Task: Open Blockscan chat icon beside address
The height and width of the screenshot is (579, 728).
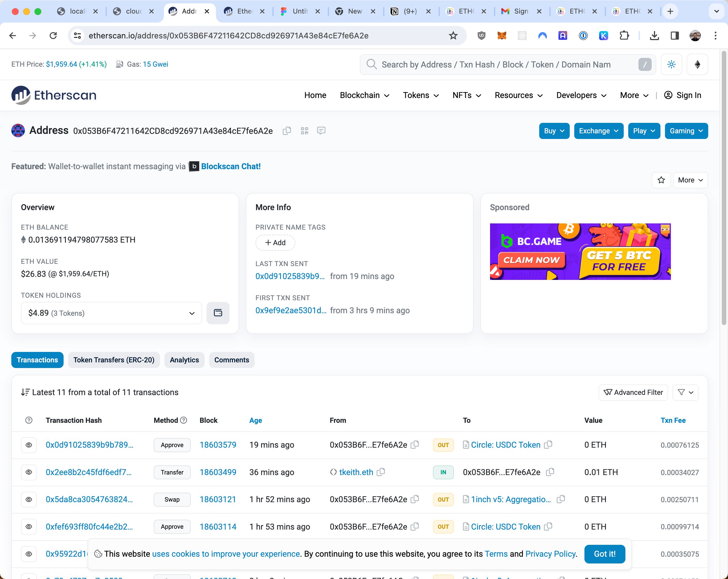Action: 321,130
